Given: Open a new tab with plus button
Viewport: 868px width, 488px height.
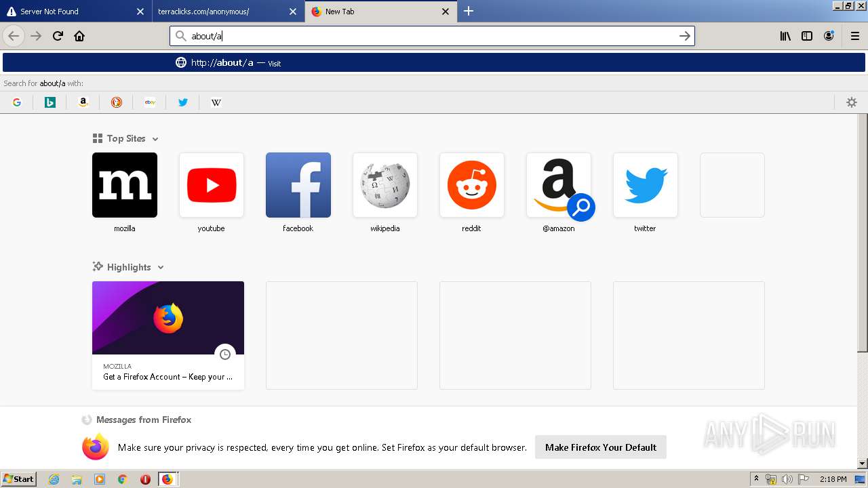Looking at the screenshot, I should coord(469,11).
